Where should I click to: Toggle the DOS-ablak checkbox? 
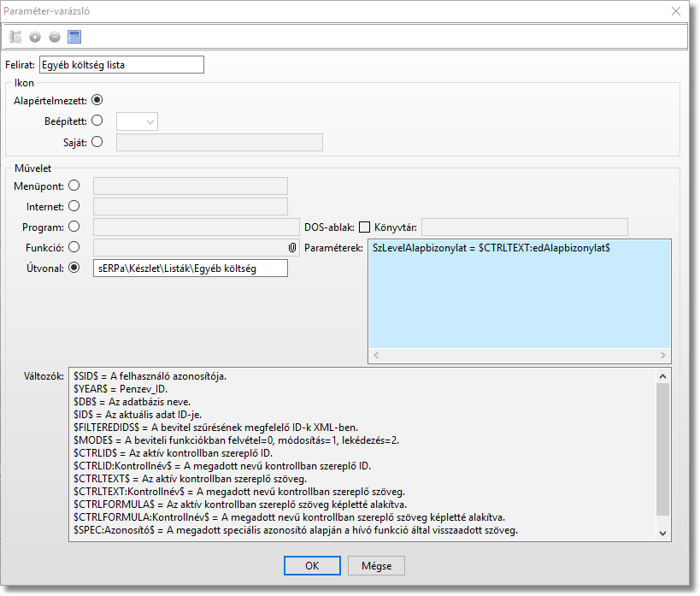point(365,227)
